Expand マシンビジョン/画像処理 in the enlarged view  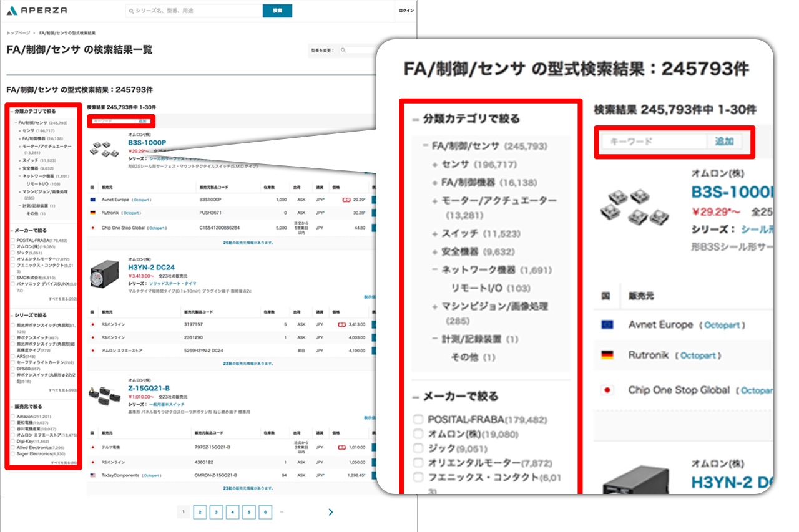point(435,307)
